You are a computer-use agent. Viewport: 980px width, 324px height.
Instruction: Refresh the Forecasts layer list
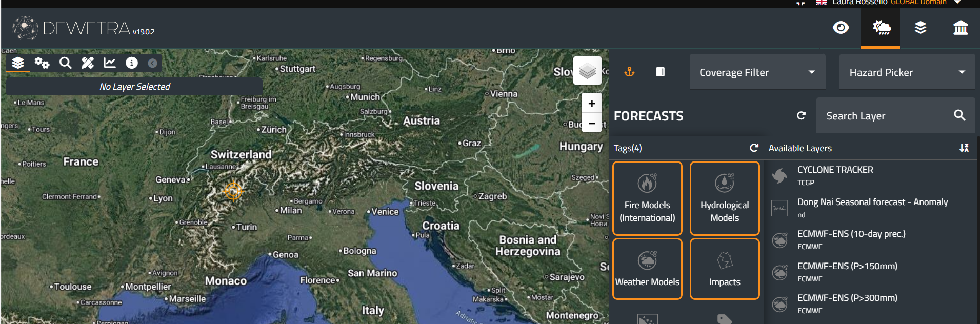[x=801, y=116]
